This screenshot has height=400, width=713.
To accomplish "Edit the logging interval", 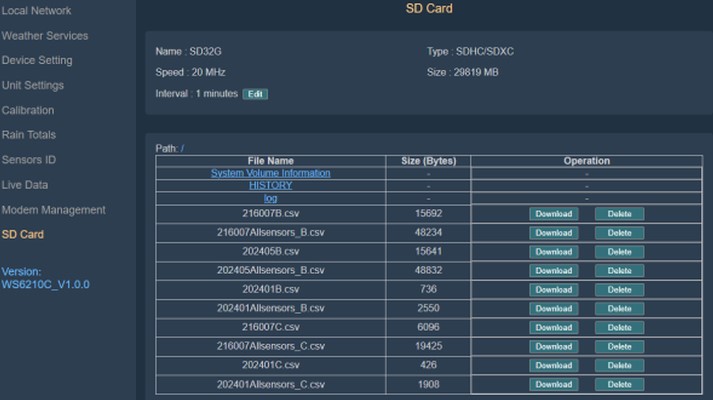I will click(x=255, y=94).
